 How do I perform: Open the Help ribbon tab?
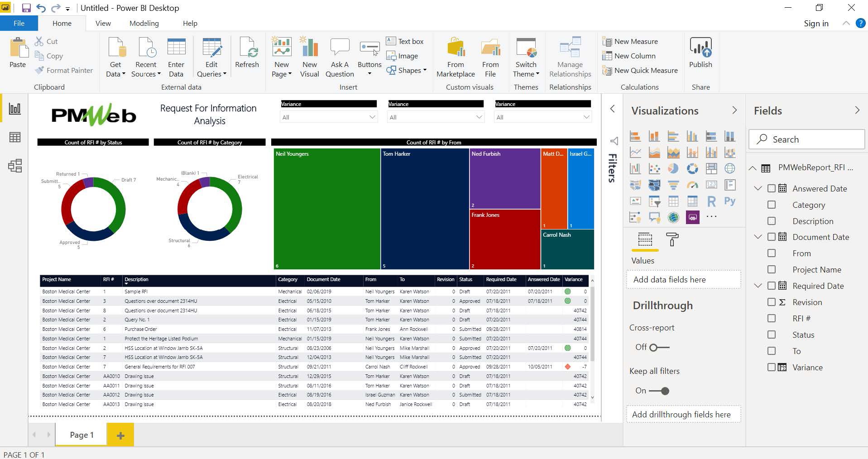[190, 24]
